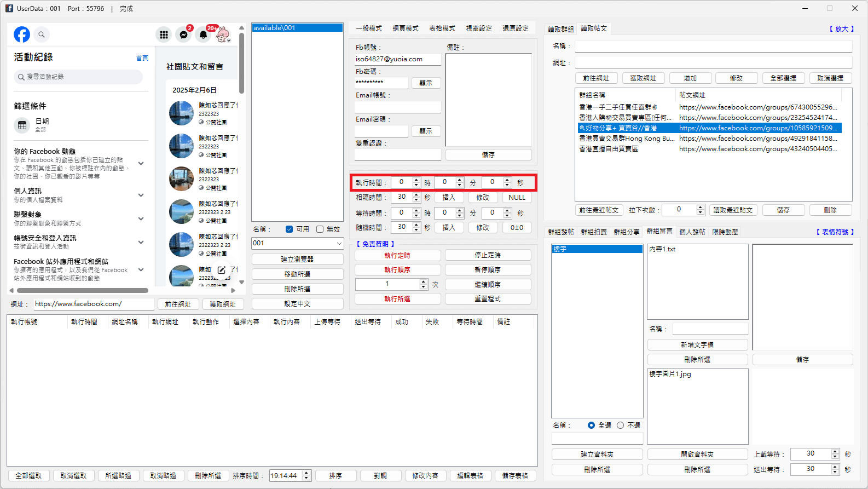Click the 全部選擇 button
The height and width of the screenshot is (489, 868).
tap(783, 78)
